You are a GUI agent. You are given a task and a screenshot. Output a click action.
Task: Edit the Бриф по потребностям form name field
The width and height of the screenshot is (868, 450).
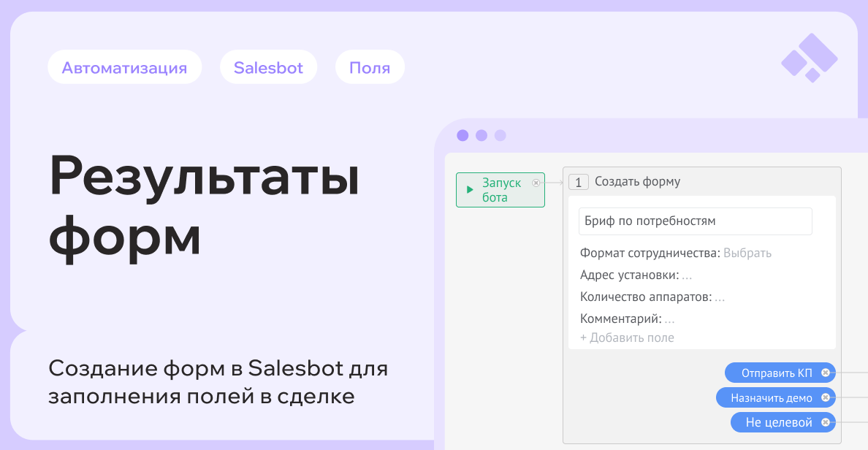point(696,221)
